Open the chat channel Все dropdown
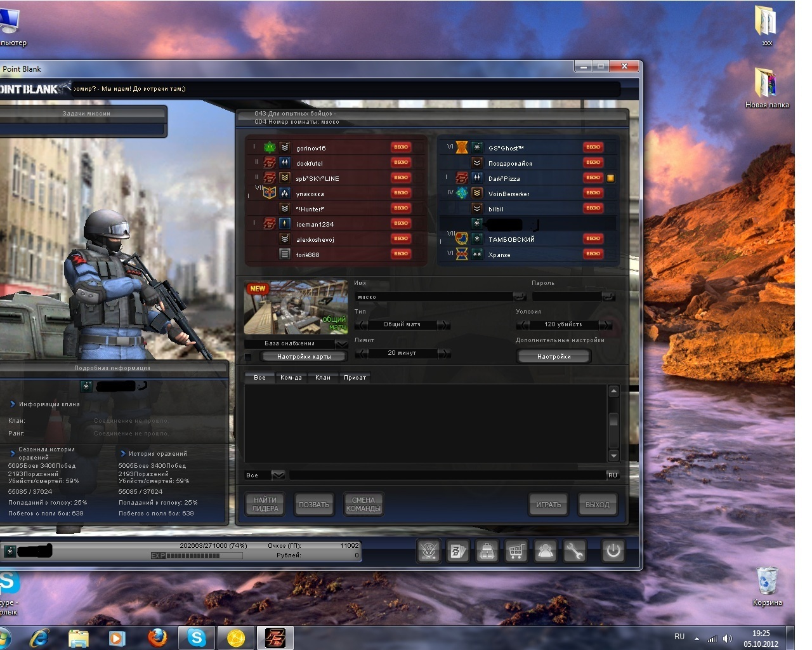 [278, 475]
